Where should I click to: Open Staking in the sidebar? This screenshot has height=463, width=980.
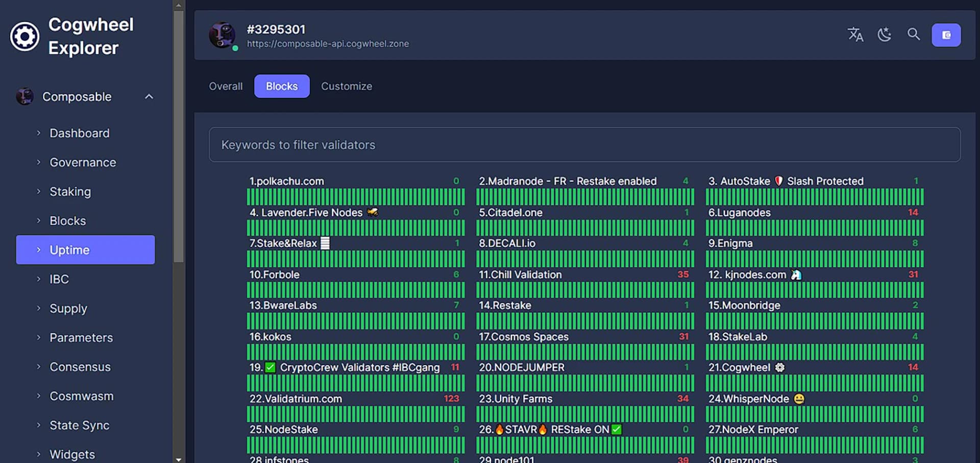coord(70,192)
